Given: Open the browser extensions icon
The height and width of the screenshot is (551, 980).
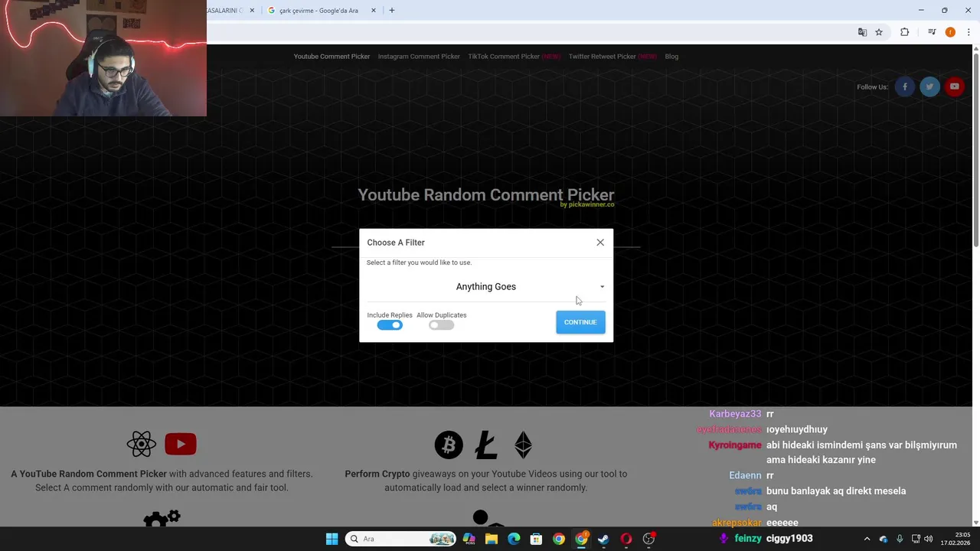Looking at the screenshot, I should coord(905,32).
